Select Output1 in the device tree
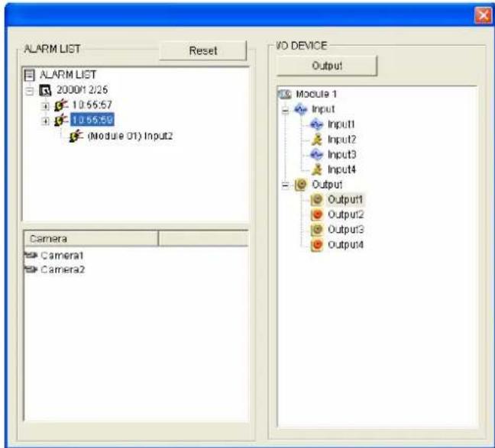The width and height of the screenshot is (495, 448). (x=345, y=199)
